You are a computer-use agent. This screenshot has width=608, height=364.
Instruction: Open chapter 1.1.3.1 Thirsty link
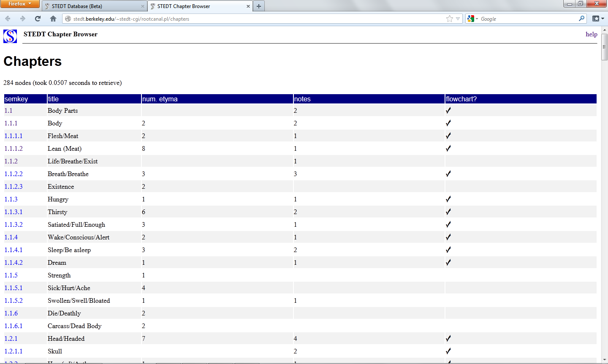(14, 212)
